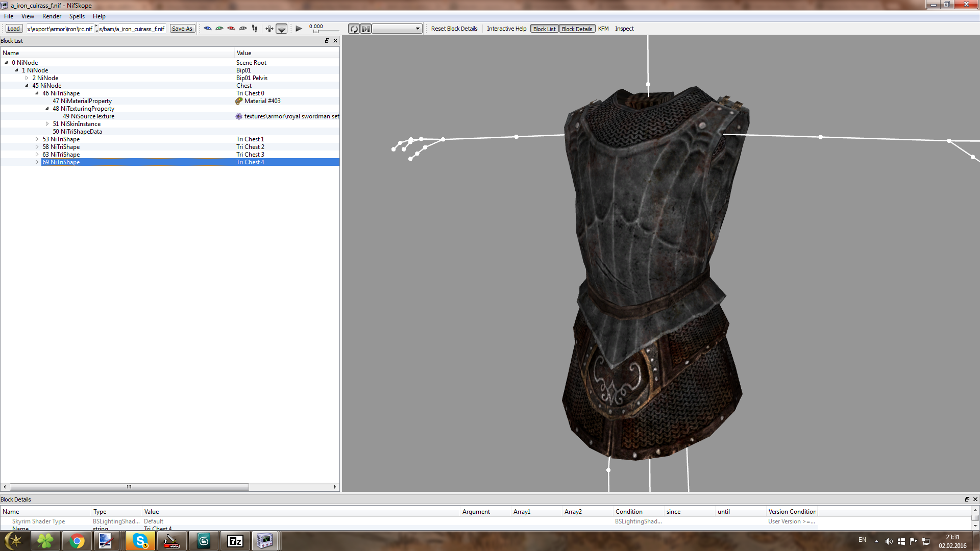The height and width of the screenshot is (551, 980).
Task: Click Reset Block Details
Action: point(454,29)
